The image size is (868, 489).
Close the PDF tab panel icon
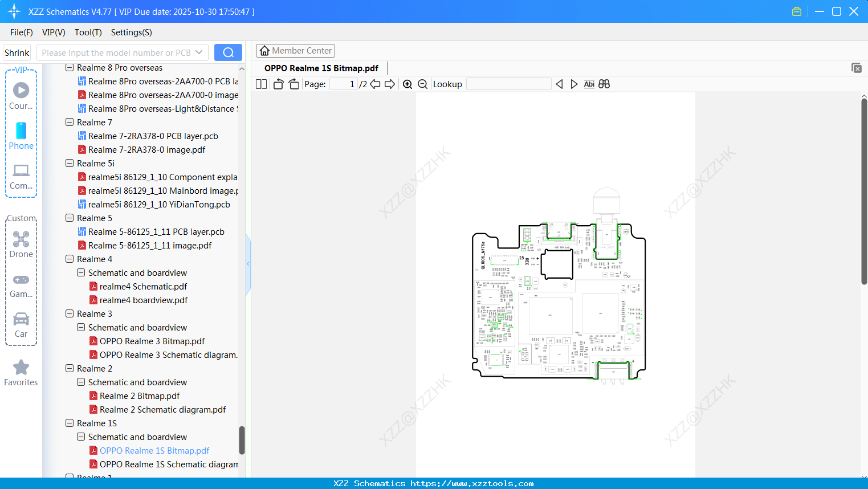point(857,68)
